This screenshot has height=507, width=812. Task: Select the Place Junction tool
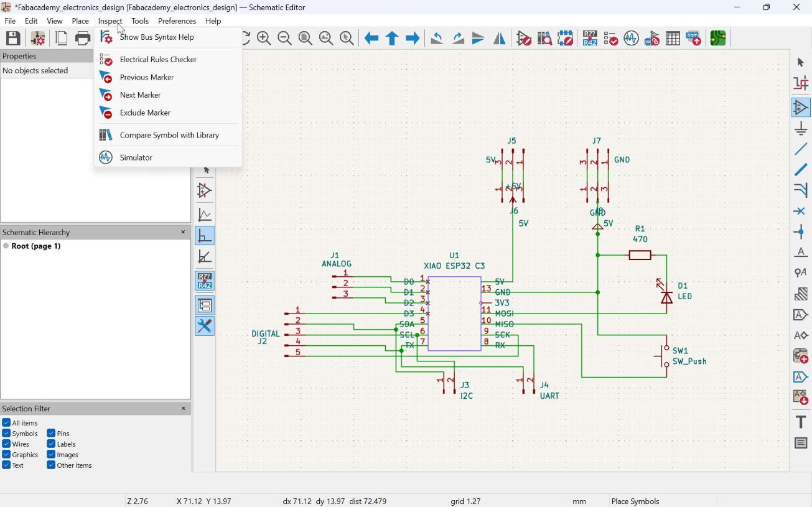(x=801, y=232)
